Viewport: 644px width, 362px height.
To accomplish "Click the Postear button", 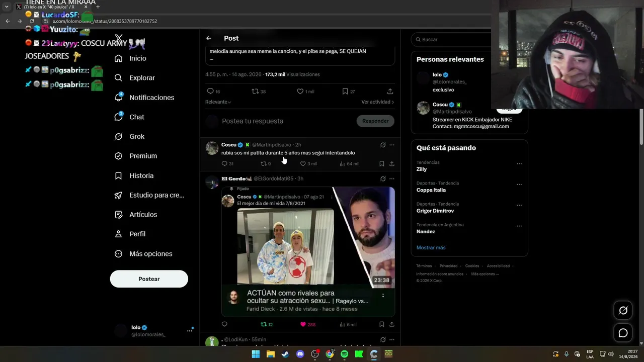I will pyautogui.click(x=149, y=279).
